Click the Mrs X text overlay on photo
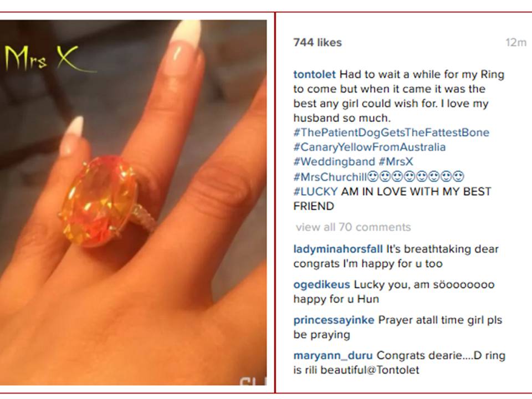The height and width of the screenshot is (399, 532). (46, 58)
